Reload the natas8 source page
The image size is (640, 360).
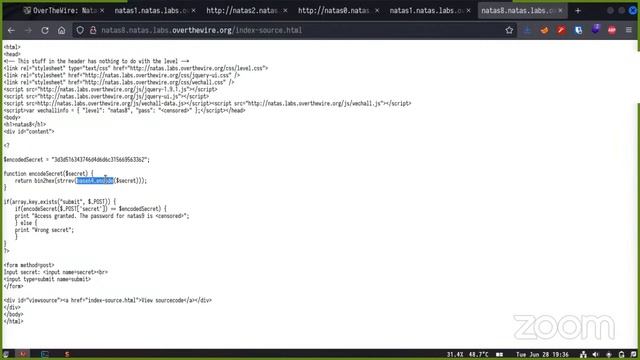[x=45, y=30]
